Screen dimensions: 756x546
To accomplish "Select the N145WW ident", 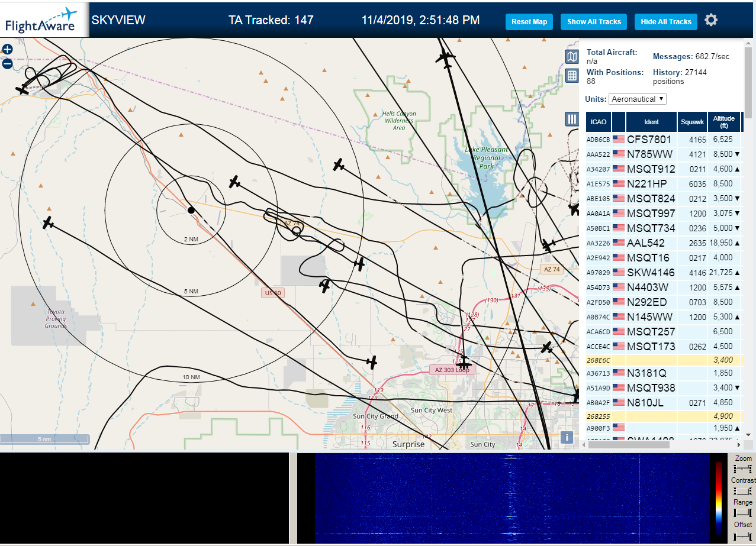I will tap(649, 317).
